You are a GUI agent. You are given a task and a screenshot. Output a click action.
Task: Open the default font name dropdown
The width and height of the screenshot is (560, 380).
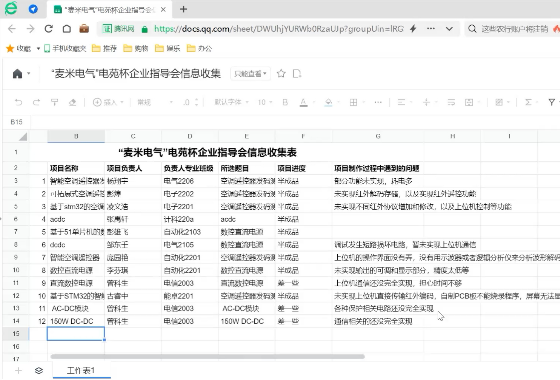[231, 102]
